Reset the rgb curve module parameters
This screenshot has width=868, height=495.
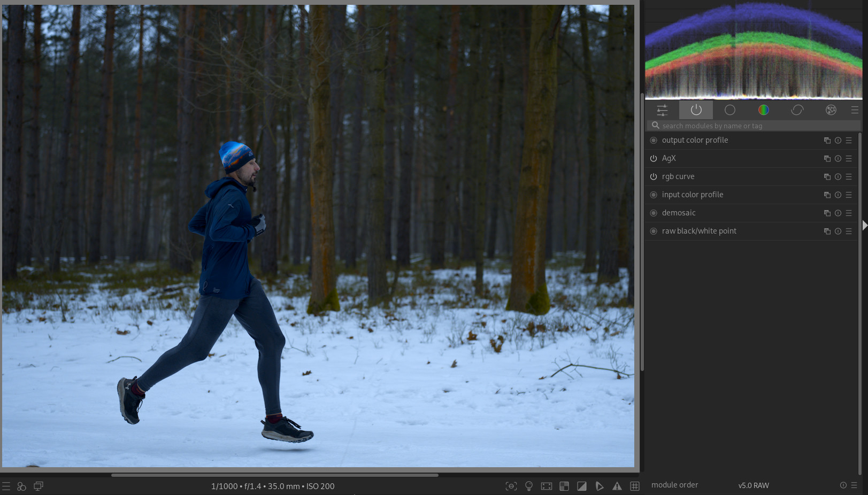point(838,177)
